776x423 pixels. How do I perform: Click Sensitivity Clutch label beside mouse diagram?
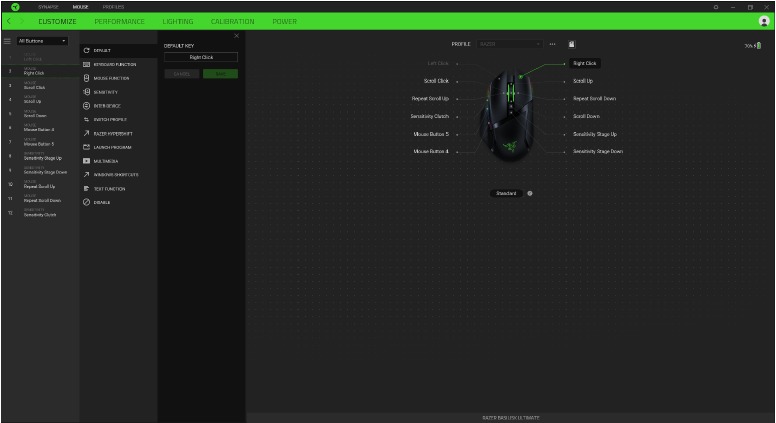[x=430, y=116]
